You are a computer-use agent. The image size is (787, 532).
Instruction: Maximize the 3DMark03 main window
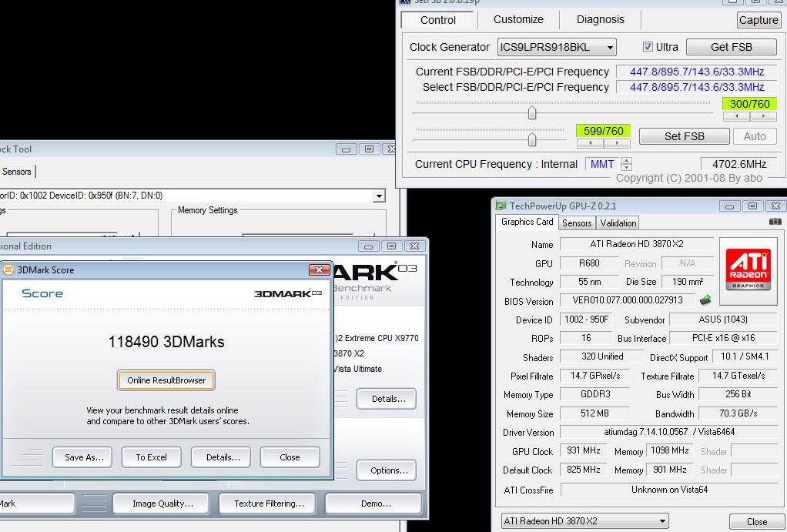click(391, 246)
